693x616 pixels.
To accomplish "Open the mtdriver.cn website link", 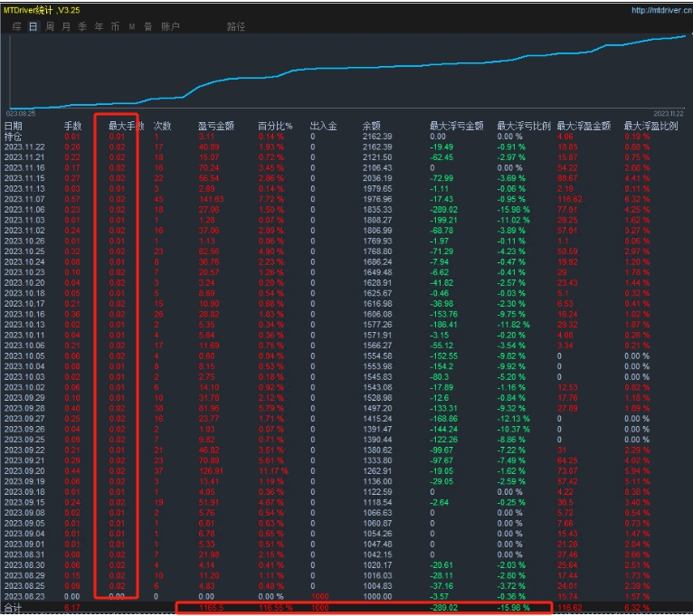I will [660, 11].
